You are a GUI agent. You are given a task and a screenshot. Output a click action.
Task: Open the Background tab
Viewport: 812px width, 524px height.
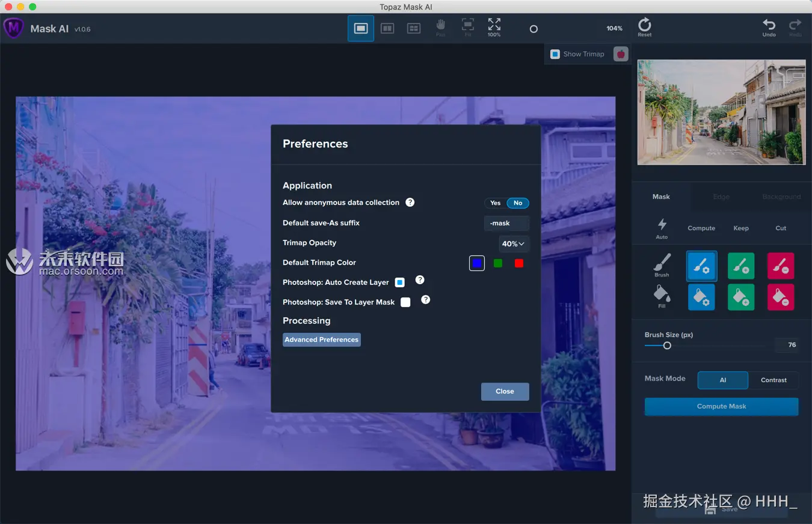[x=781, y=196]
